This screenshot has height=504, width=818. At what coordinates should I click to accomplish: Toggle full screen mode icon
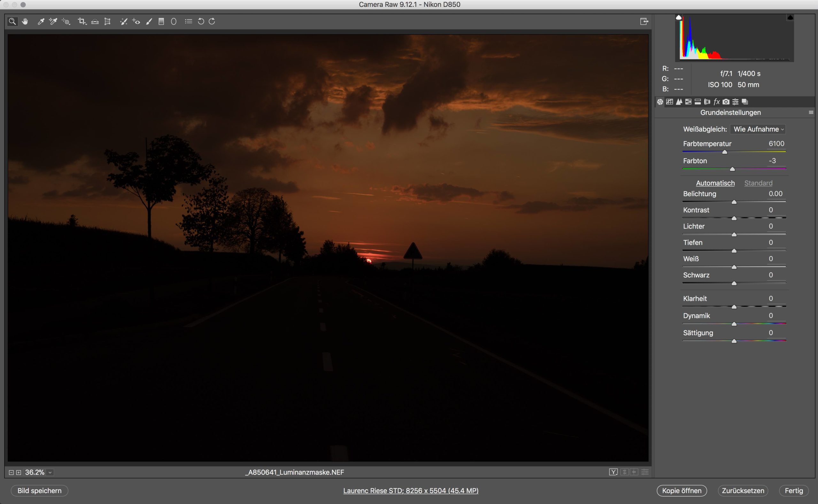(644, 22)
